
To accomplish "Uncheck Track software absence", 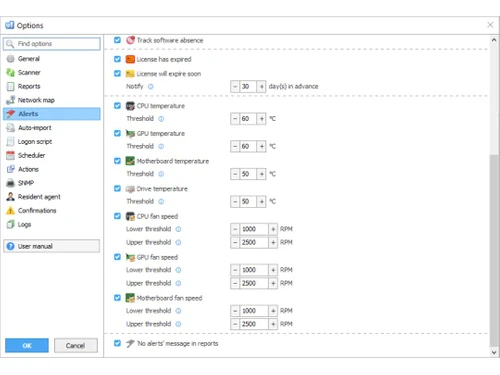I will [117, 40].
